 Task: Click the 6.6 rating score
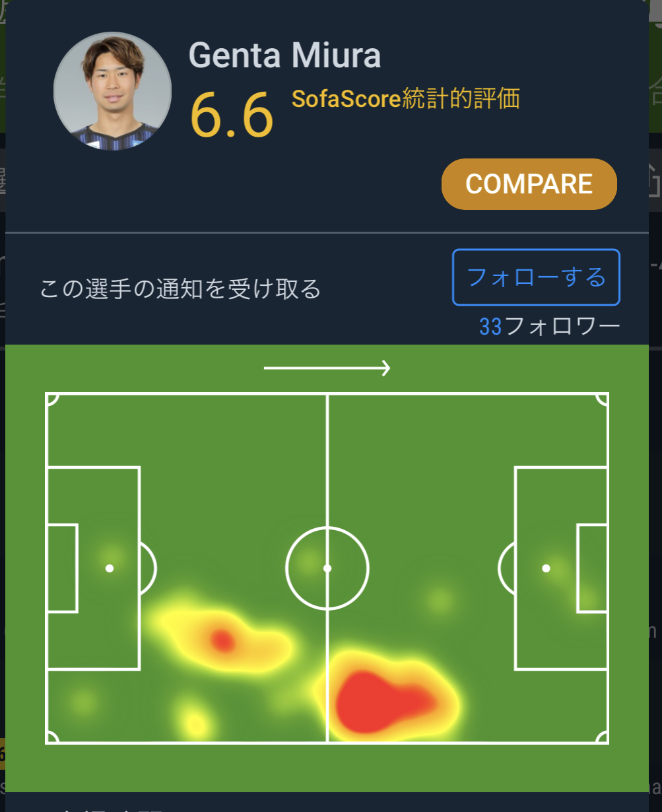tap(231, 116)
